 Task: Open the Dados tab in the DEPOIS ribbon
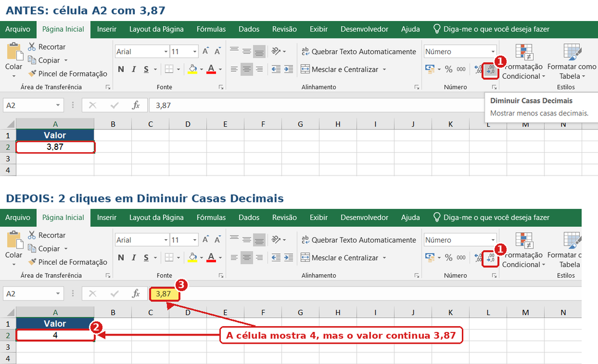tap(249, 218)
